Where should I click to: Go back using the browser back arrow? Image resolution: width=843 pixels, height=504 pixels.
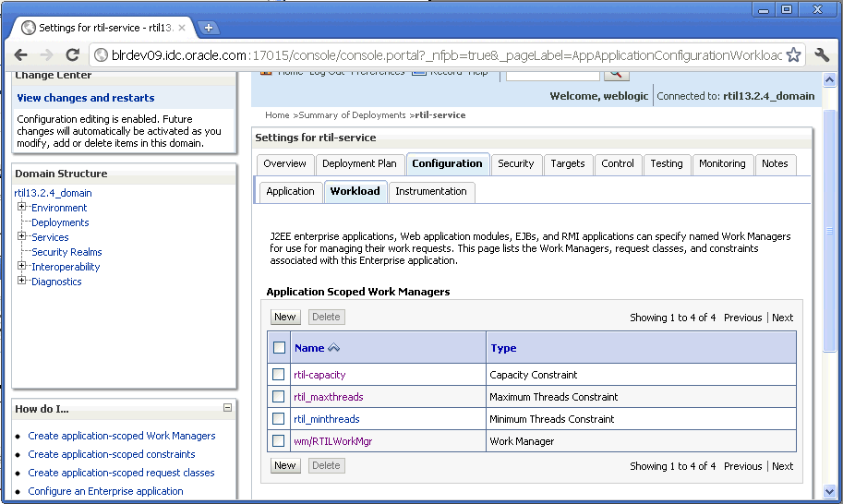(20, 54)
